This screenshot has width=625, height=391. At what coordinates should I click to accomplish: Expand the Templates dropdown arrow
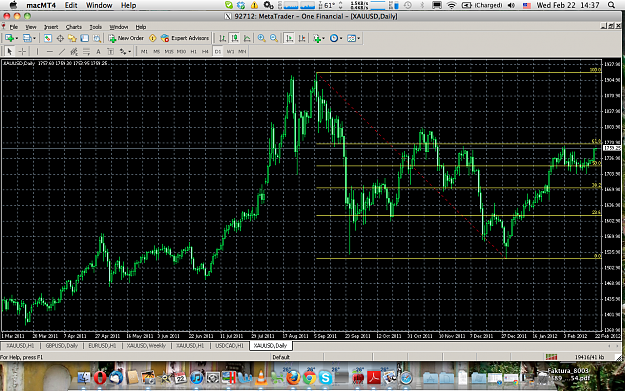[358, 39]
